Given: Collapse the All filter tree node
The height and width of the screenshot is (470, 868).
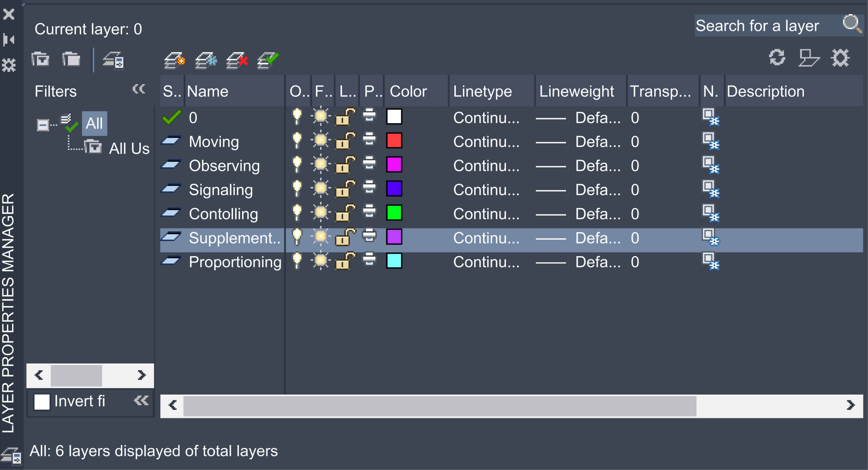Looking at the screenshot, I should click(43, 125).
